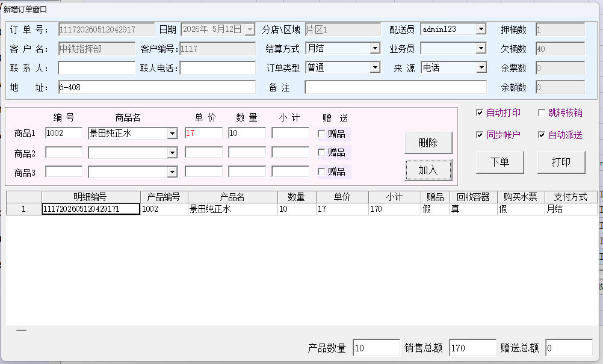Click the 商品3 编号 field
603x364 pixels.
pos(64,171)
